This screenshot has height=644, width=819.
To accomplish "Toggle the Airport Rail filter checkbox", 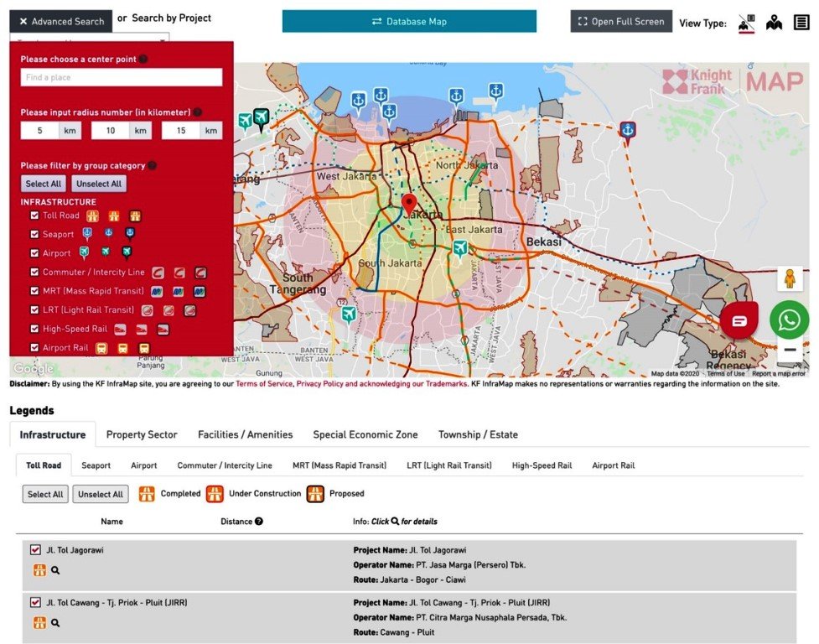I will click(x=34, y=347).
